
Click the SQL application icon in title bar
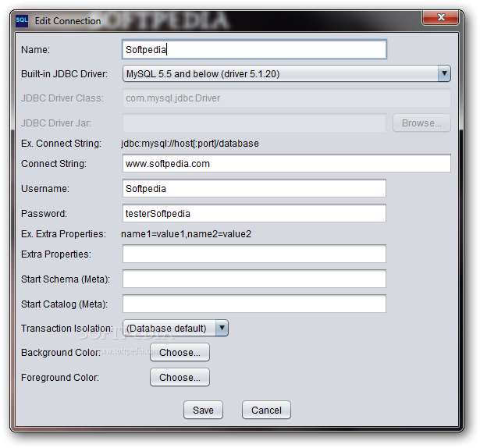click(22, 21)
